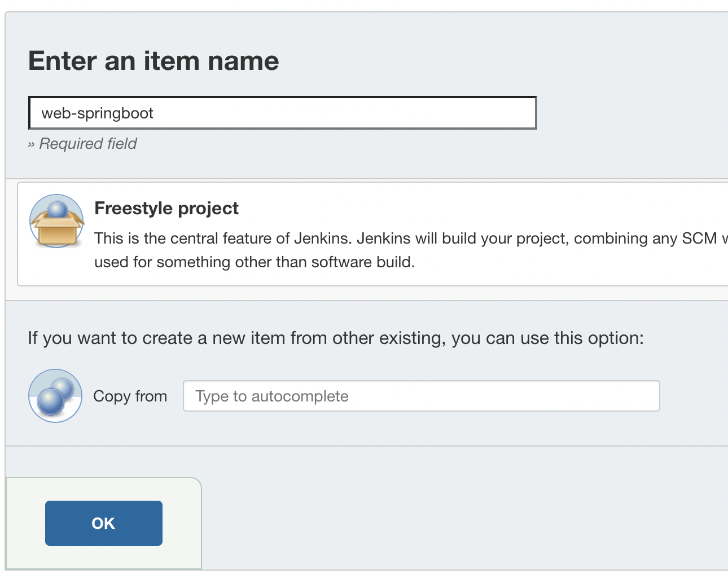The image size is (728, 574).
Task: Click the 'Type to autocomplete' placeholder text
Action: (x=272, y=396)
